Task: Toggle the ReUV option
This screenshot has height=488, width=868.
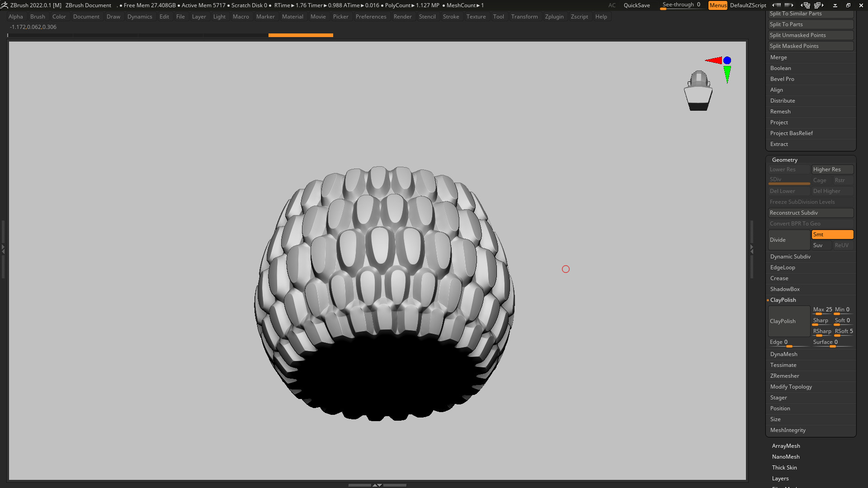Action: [x=843, y=245]
